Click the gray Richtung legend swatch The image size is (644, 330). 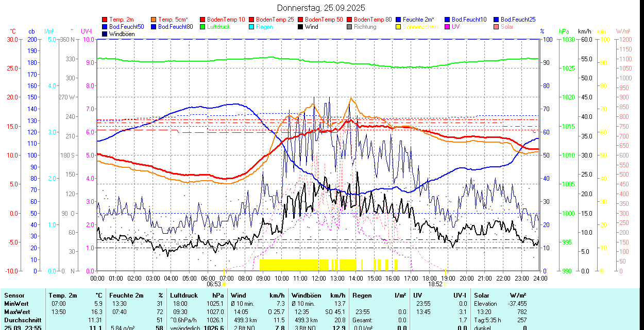[x=350, y=27]
